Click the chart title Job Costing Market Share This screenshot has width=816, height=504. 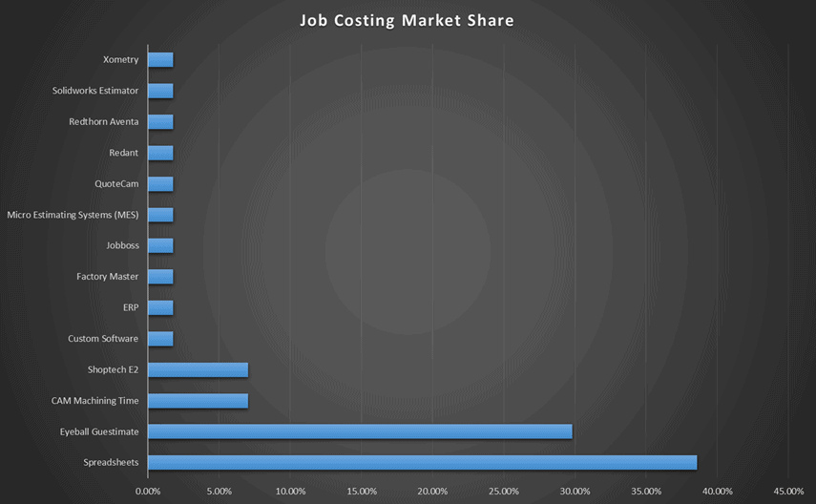coord(407,21)
